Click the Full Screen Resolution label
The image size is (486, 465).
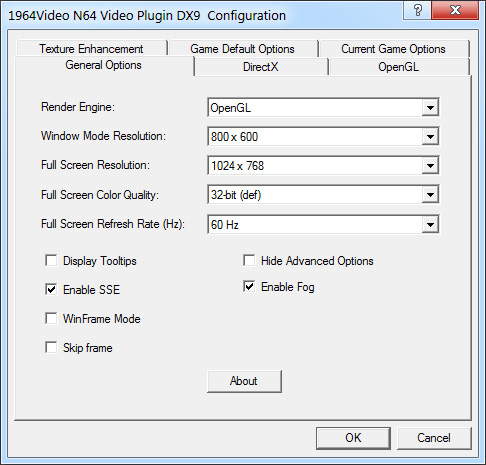[95, 165]
